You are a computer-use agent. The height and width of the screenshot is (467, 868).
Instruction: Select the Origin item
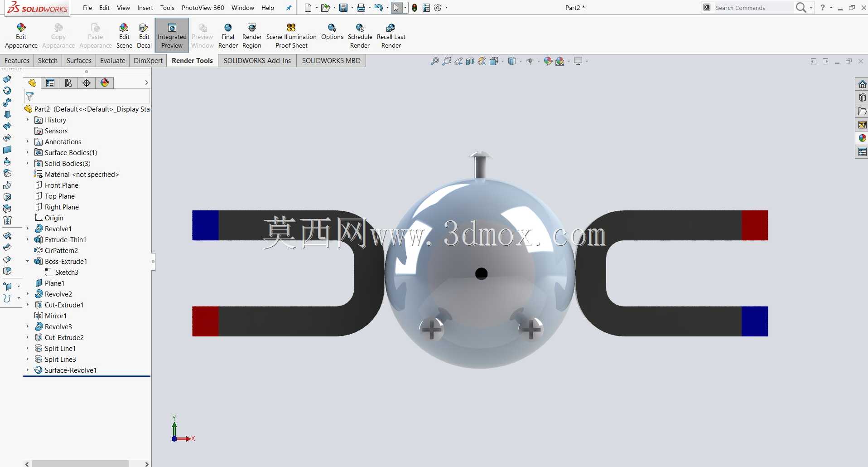pyautogui.click(x=49, y=218)
